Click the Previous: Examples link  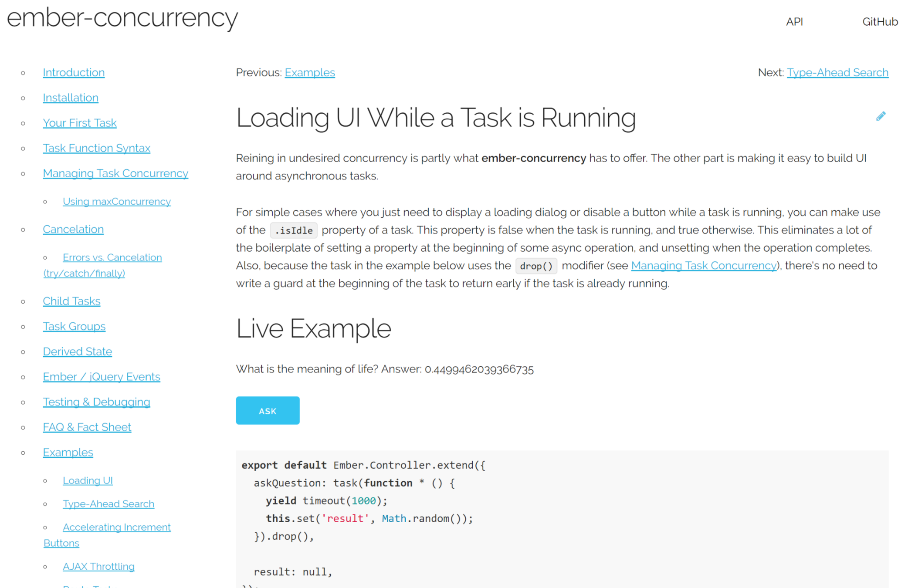309,72
